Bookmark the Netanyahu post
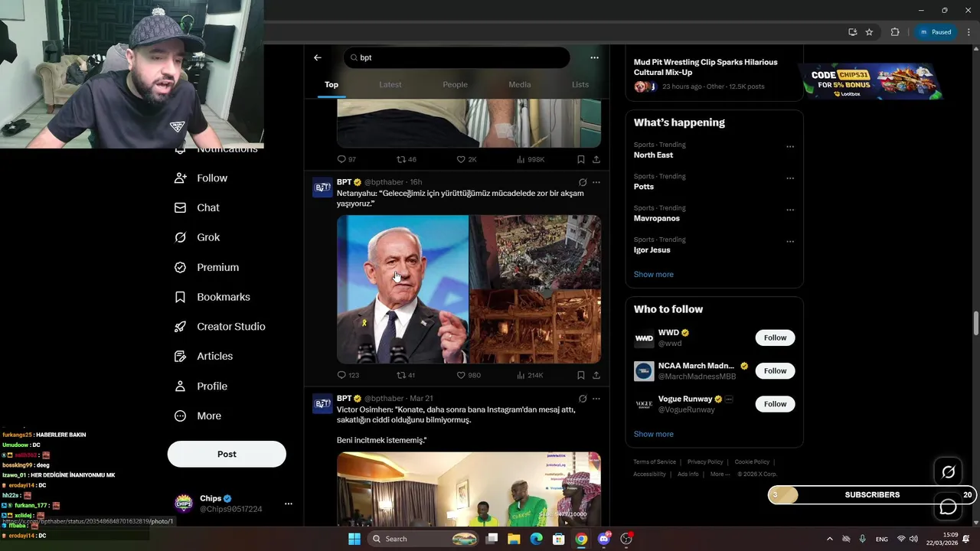The image size is (980, 551). point(581,375)
